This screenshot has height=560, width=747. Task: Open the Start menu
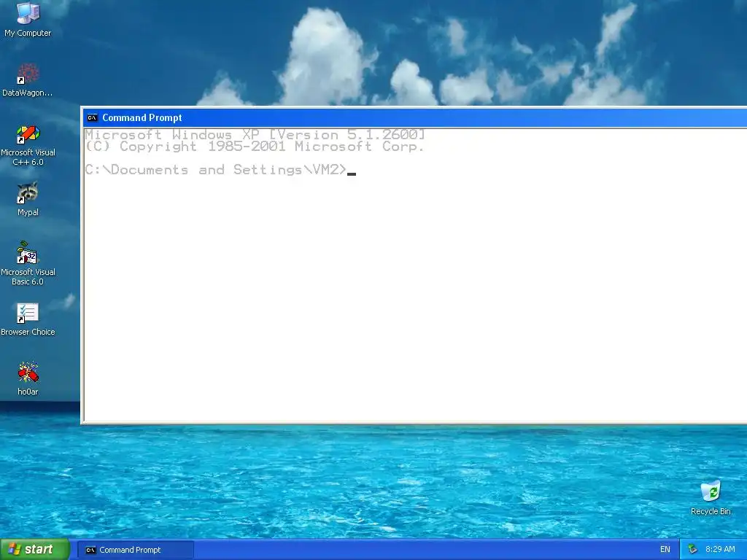coord(35,550)
